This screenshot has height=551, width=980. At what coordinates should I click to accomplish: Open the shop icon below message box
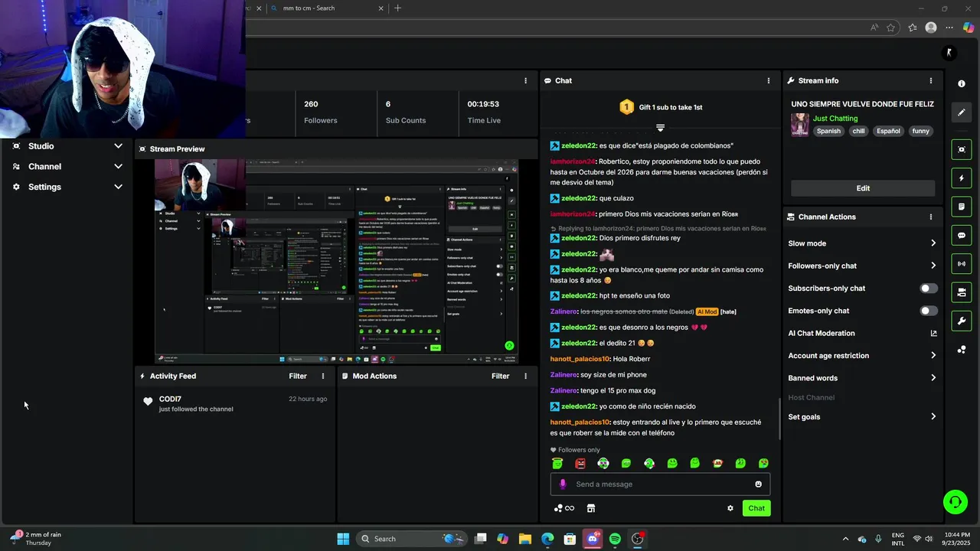point(590,508)
